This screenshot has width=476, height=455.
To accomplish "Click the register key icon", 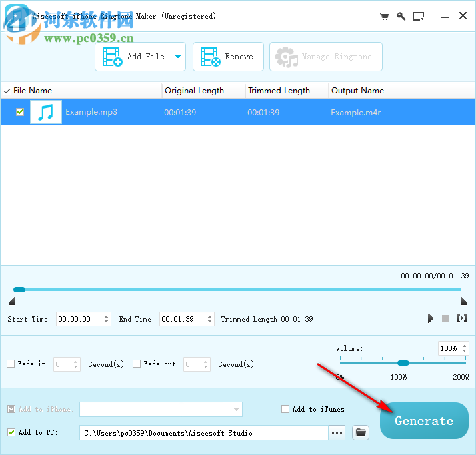I will click(401, 17).
